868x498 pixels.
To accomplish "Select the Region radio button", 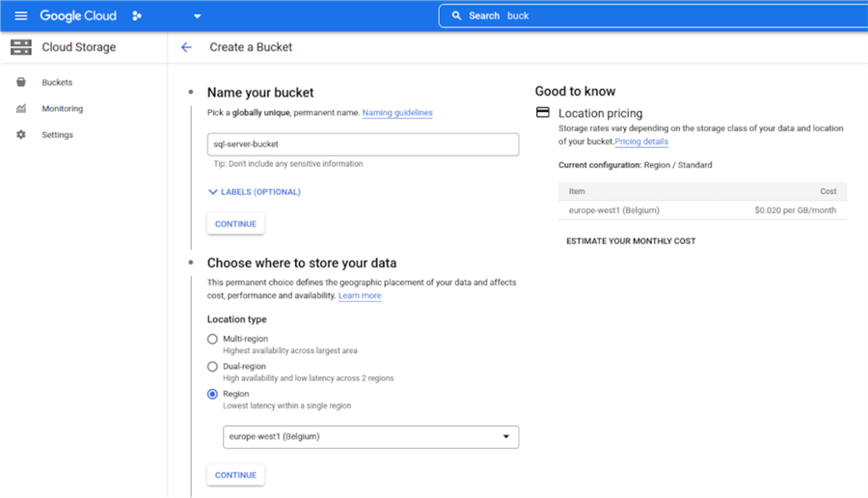I will (212, 395).
